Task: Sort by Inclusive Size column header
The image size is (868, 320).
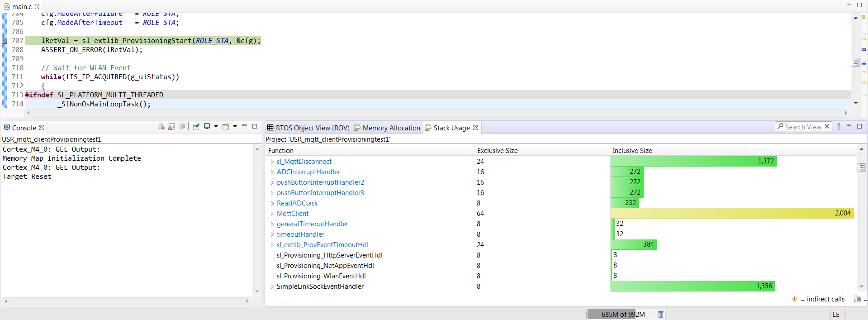Action: pyautogui.click(x=678, y=151)
